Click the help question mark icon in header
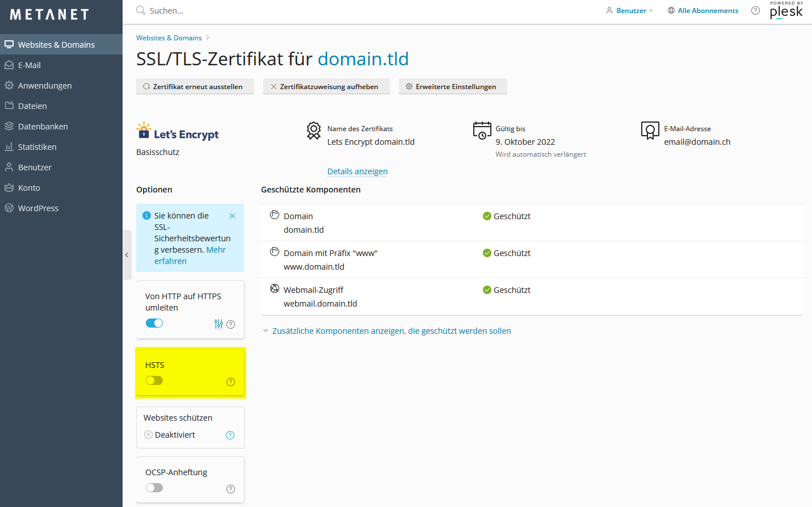Viewport: 812px width, 507px height. point(755,11)
